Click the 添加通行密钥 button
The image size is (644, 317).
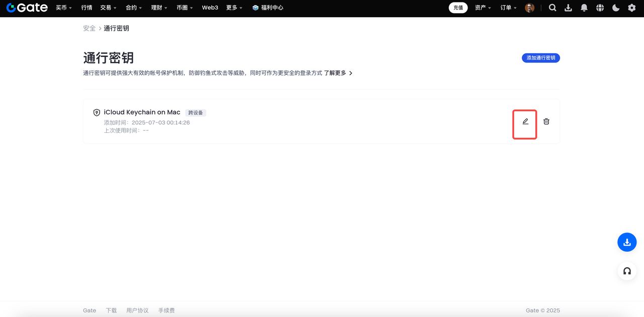tap(540, 58)
